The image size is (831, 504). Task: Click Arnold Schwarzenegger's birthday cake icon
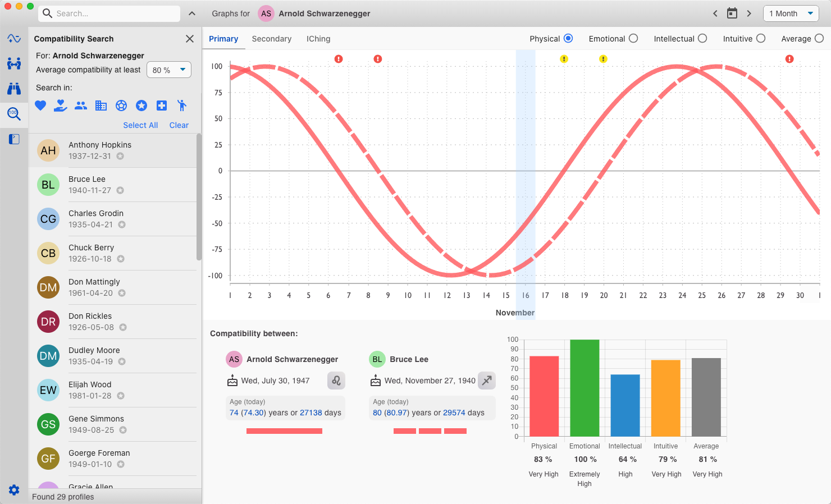coord(232,381)
